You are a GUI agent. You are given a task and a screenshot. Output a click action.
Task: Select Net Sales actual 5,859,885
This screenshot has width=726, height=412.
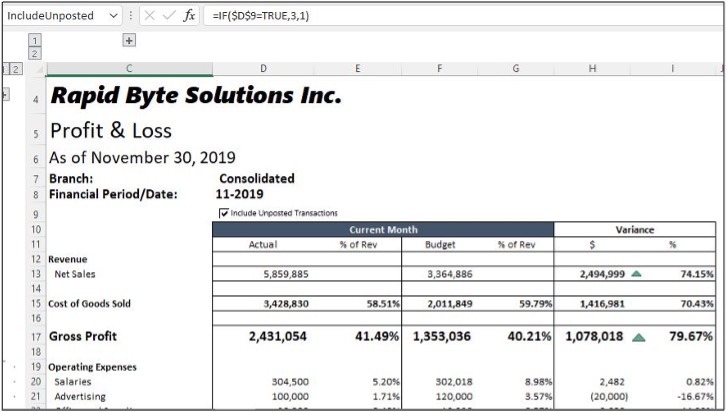286,274
